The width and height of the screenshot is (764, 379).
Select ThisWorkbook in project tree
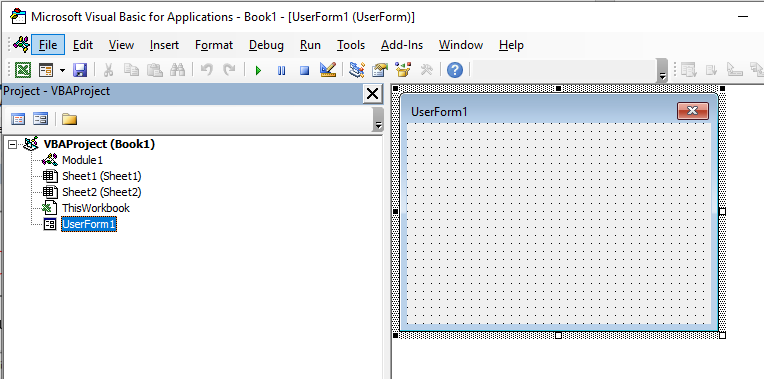point(96,208)
